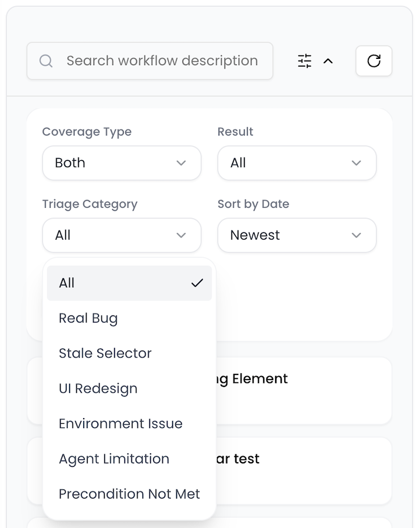
Task: Select the UI Redesign triage option
Action: (x=98, y=388)
